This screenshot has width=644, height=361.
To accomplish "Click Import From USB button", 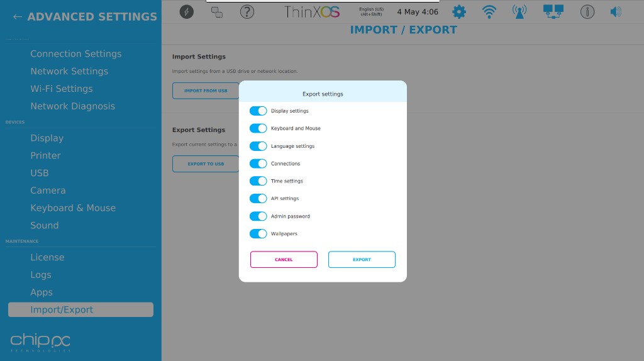I will (x=206, y=91).
